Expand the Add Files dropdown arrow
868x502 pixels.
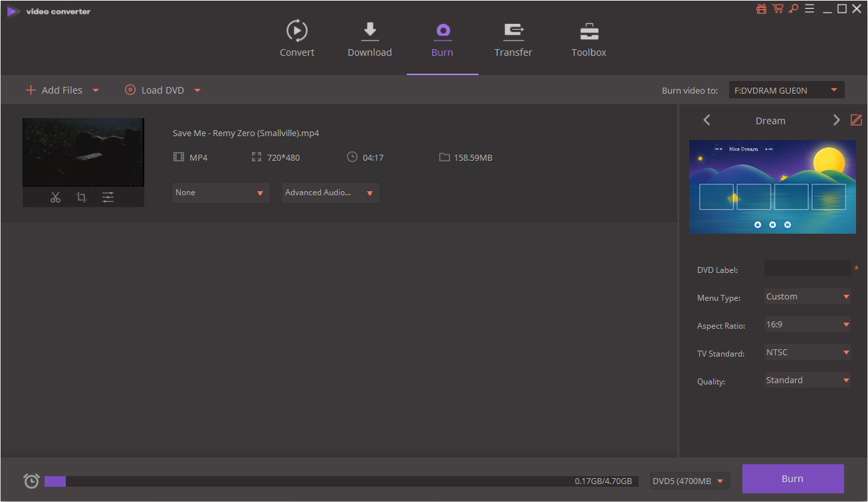tap(96, 90)
